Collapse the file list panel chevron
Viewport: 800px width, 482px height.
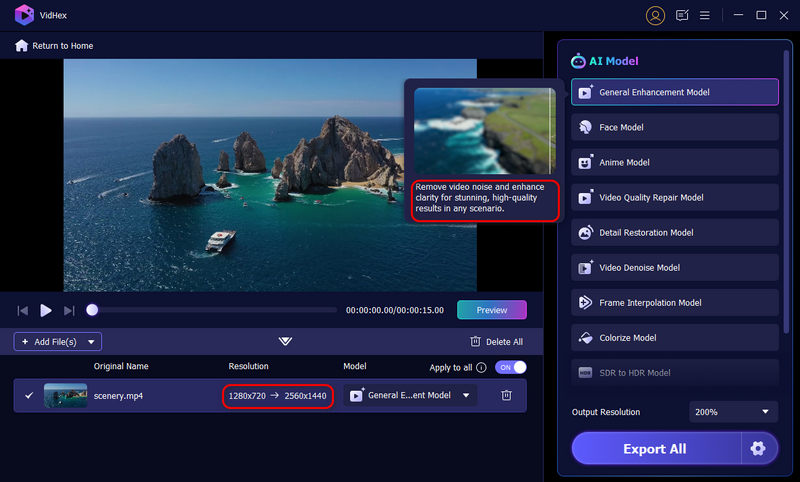(x=285, y=342)
